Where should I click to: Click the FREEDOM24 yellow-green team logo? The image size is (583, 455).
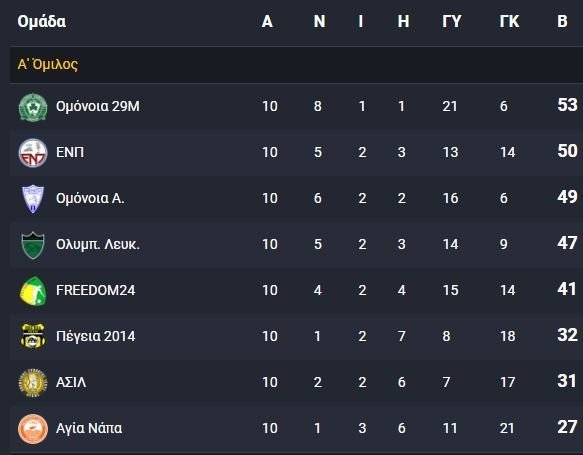click(x=33, y=291)
